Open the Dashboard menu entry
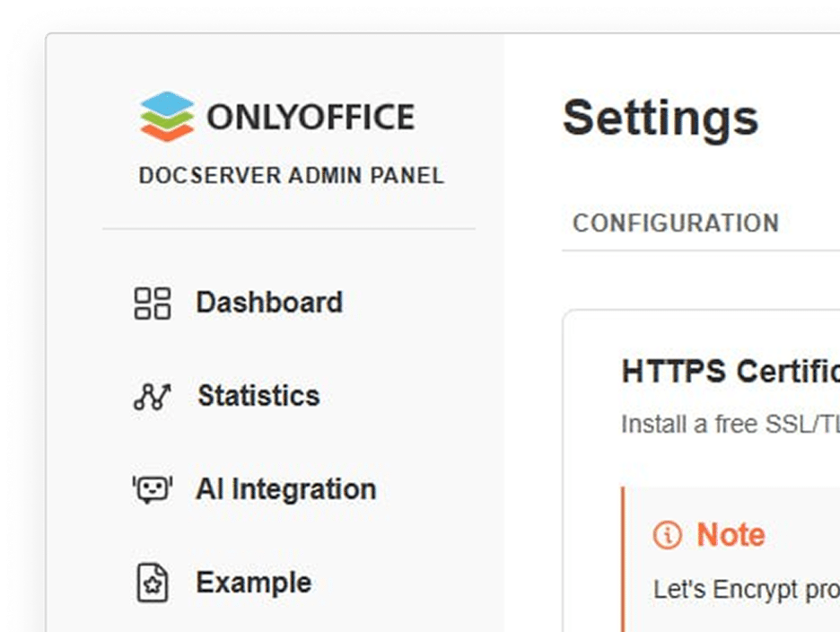This screenshot has height=632, width=840. point(269,303)
